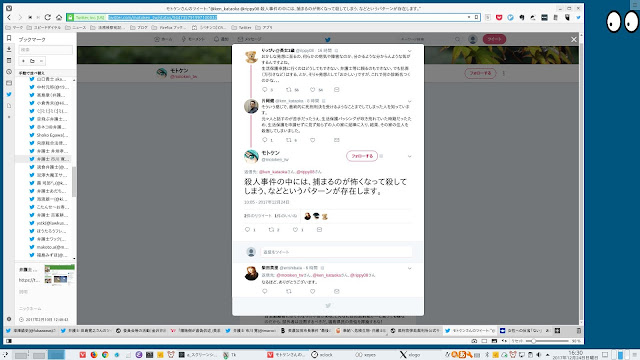
Task: Open Twitter search magnifier icon
Action: point(458,39)
